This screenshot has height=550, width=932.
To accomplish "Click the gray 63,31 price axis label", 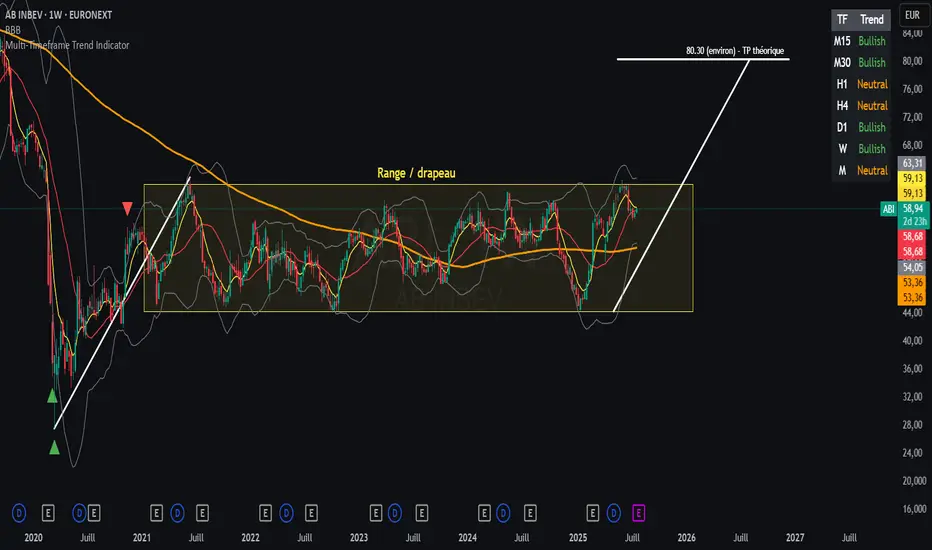I will [x=912, y=162].
